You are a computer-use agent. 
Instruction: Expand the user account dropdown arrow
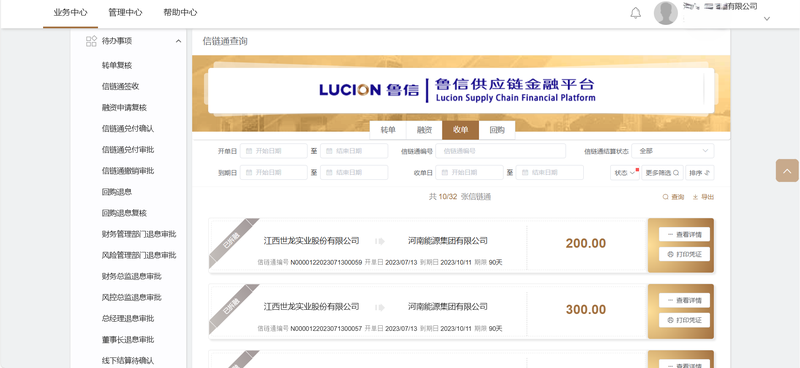766,18
